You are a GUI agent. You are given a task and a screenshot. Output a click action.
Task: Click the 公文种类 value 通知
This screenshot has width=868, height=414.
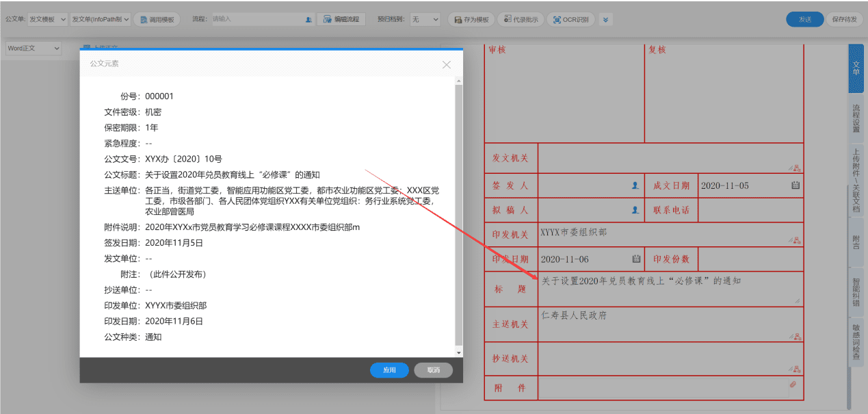[153, 337]
